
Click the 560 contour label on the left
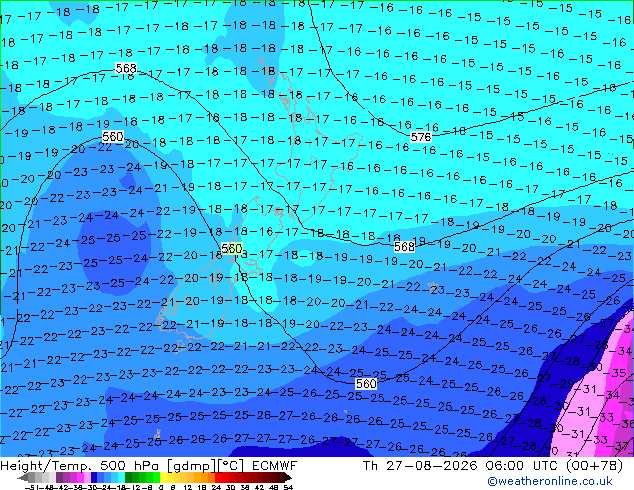[112, 137]
